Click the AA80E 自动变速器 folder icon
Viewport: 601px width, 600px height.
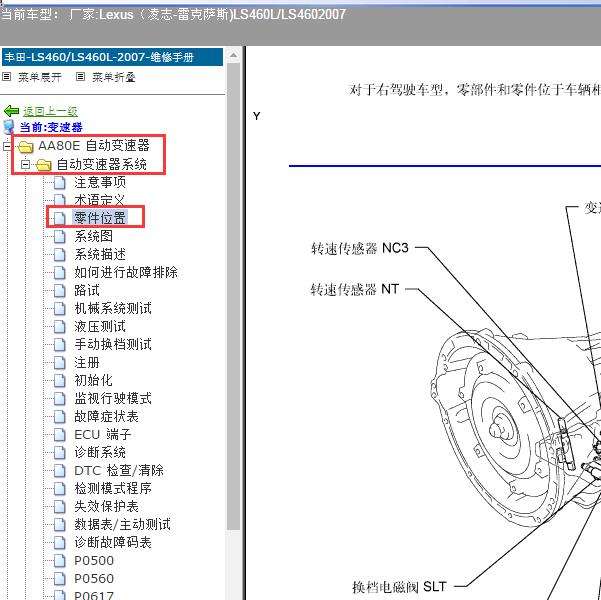coord(26,146)
